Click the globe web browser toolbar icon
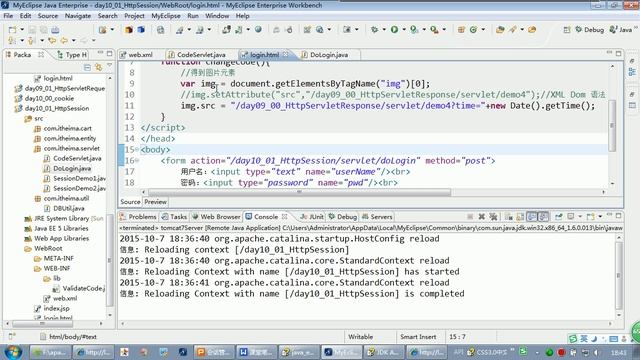Viewport: 640px width, 360px height. point(258,30)
